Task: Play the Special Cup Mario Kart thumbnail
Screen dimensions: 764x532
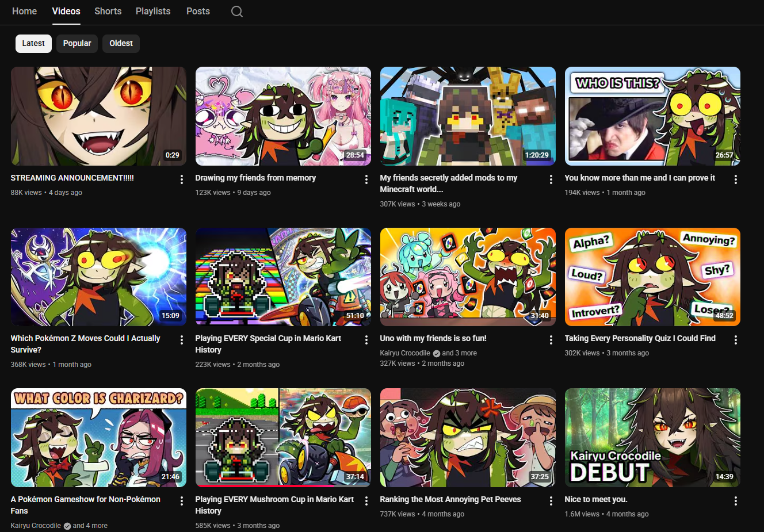Action: 283,277
